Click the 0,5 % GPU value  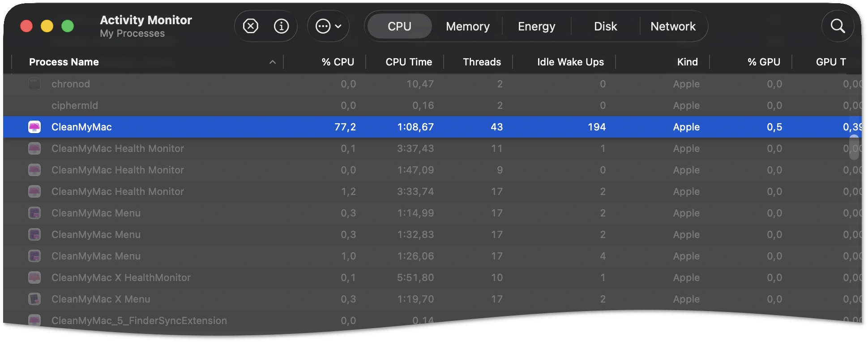pyautogui.click(x=774, y=127)
